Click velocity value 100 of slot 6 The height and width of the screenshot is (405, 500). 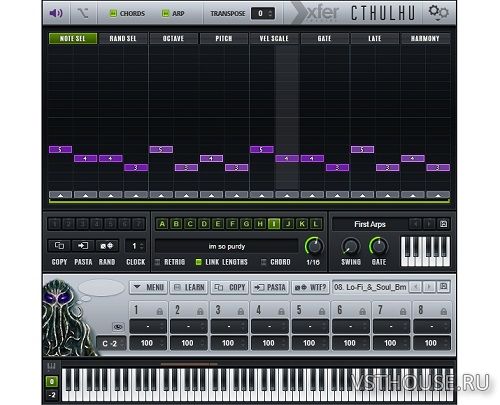pos(351,343)
